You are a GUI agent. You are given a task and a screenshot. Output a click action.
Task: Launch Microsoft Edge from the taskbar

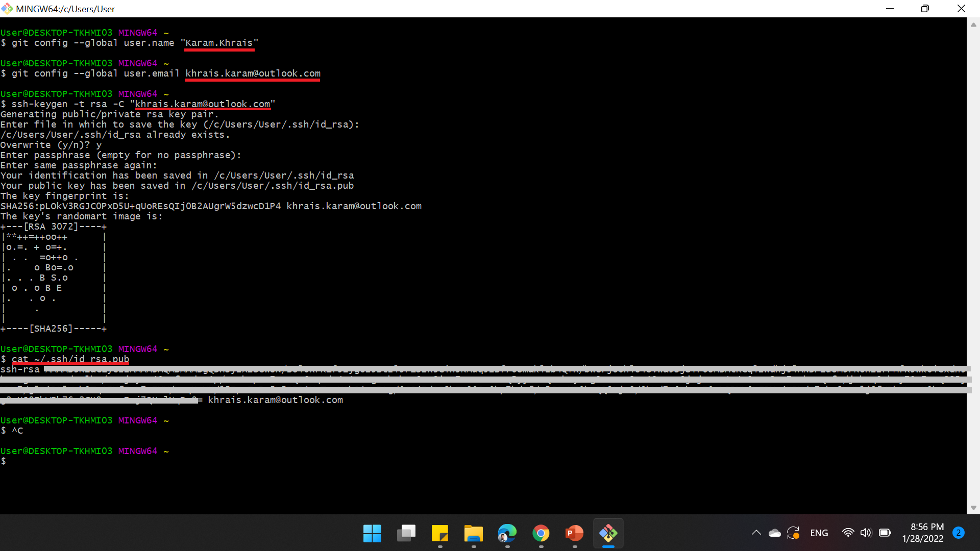pos(507,533)
